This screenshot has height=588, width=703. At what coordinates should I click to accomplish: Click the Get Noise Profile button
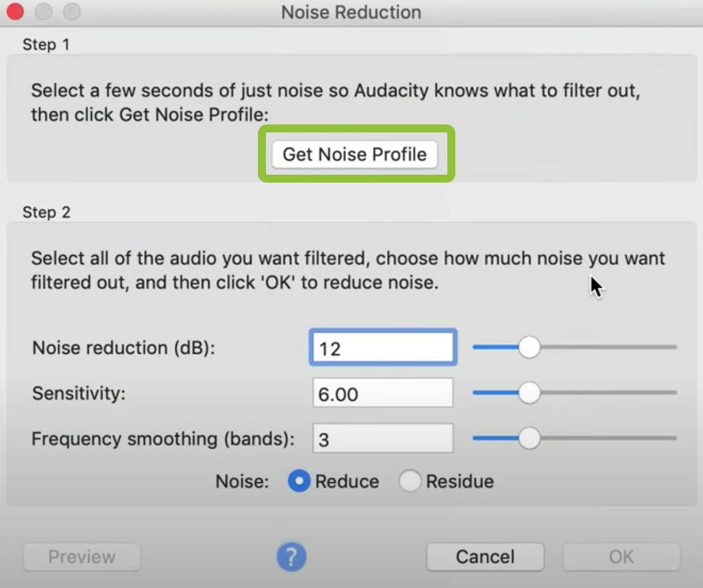click(354, 154)
